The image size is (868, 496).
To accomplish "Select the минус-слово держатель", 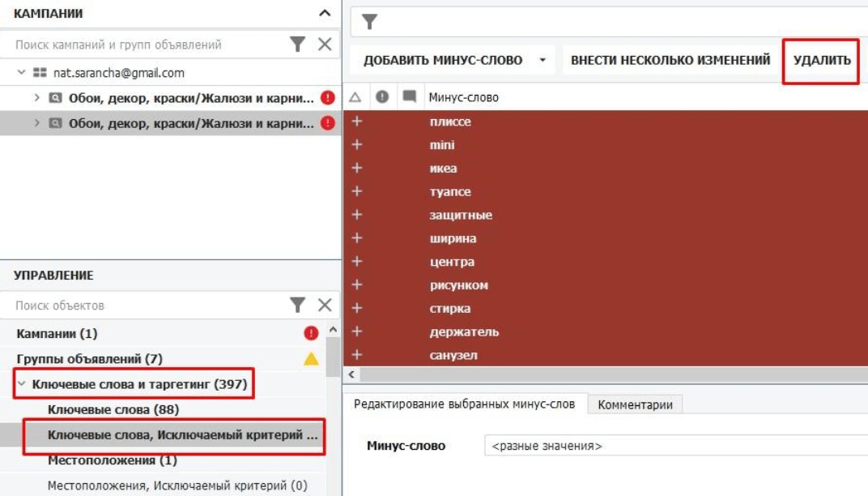I will (x=464, y=331).
